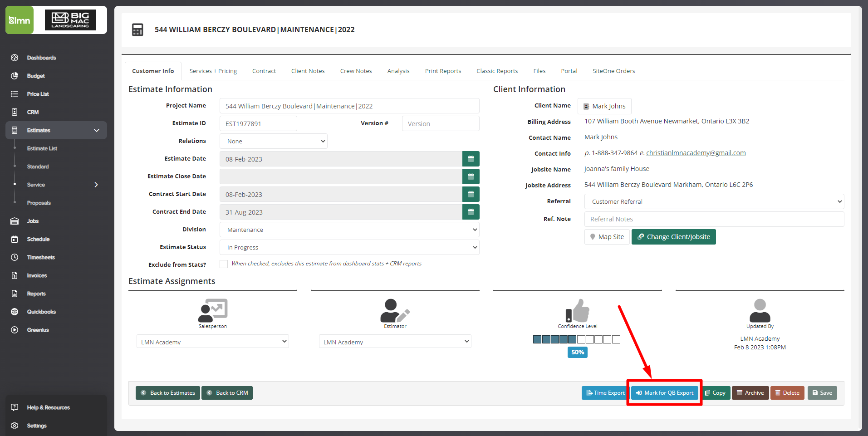Viewport: 868px width, 436px height.
Task: Open the Contract End Date calendar picker
Action: [x=471, y=212]
